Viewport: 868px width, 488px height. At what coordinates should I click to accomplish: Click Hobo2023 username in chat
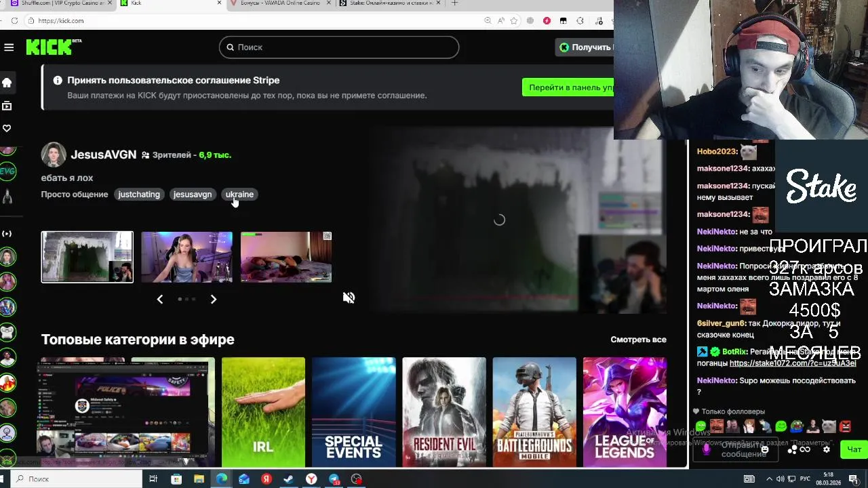[717, 152]
